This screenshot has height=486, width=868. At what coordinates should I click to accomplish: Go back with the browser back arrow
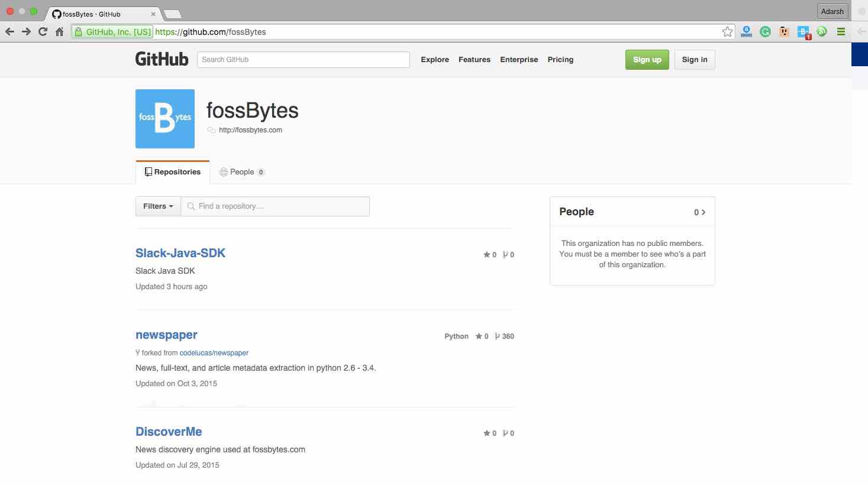coord(9,32)
